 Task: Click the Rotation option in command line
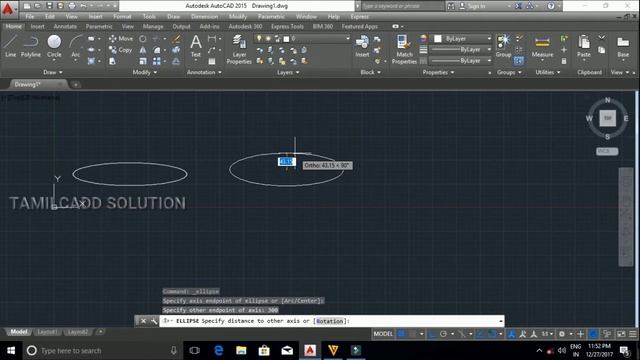point(330,321)
